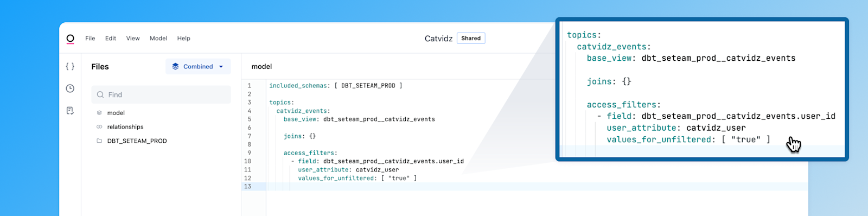Open the checklist document sidebar icon
This screenshot has width=868, height=216.
70,111
